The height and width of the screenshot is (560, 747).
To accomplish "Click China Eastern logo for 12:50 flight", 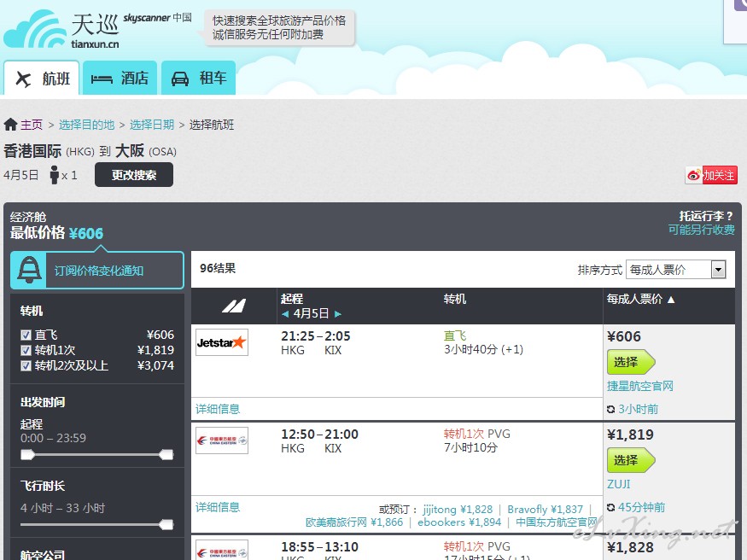I will pyautogui.click(x=222, y=440).
